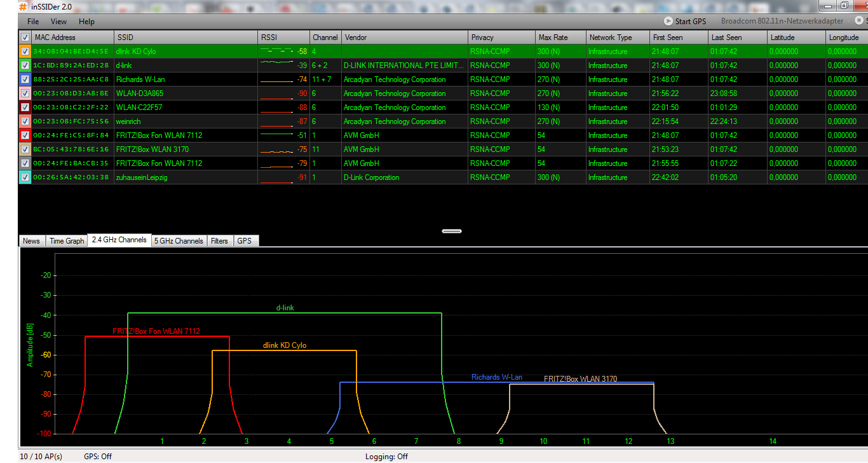868x463 pixels.
Task: Click the Richards W-Lan graph label
Action: (x=496, y=377)
